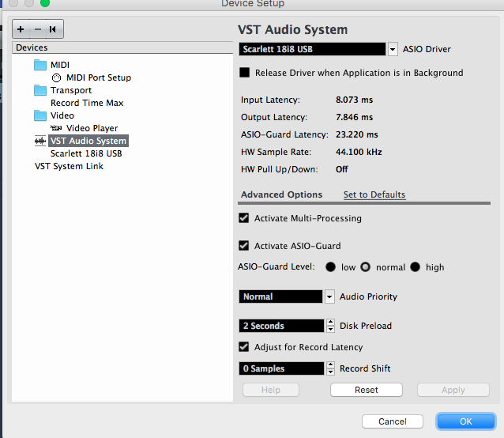504x438 pixels.
Task: Select MIDI in the Devices tree
Action: [60, 65]
